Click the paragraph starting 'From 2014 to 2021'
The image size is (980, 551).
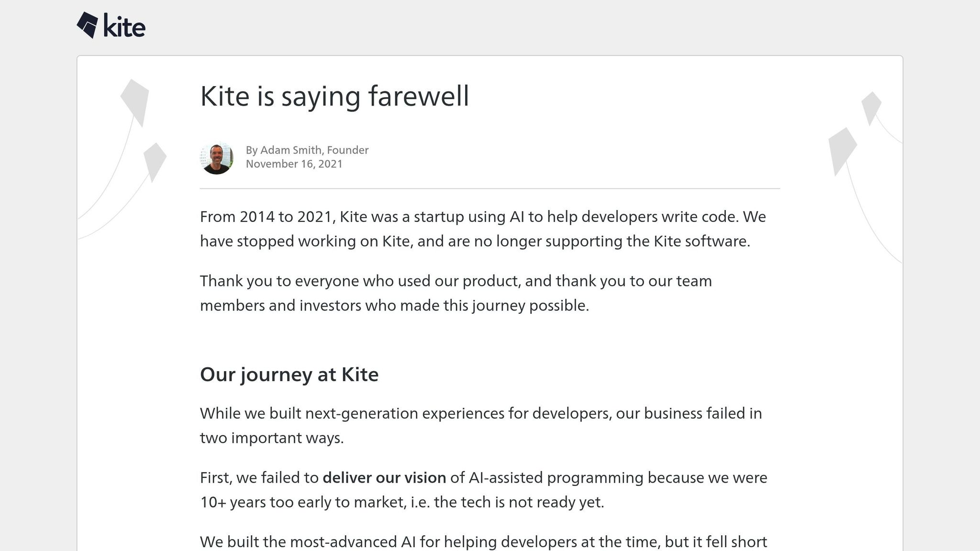[483, 229]
